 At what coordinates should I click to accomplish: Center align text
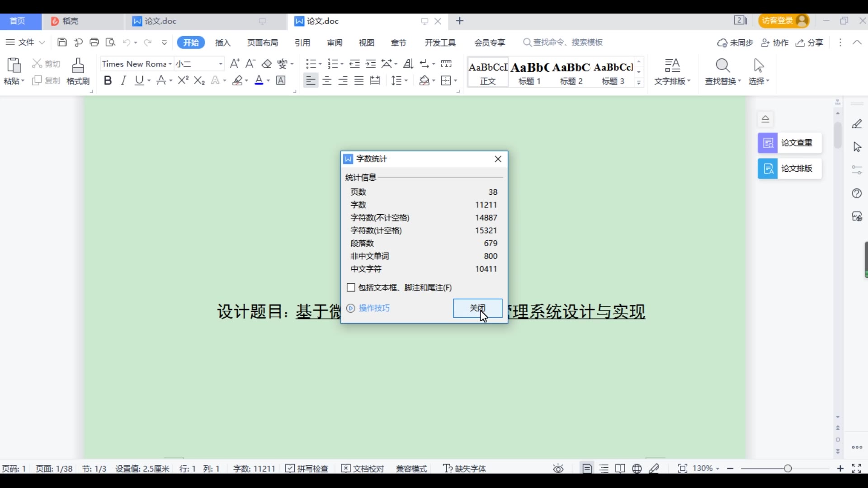[327, 80]
